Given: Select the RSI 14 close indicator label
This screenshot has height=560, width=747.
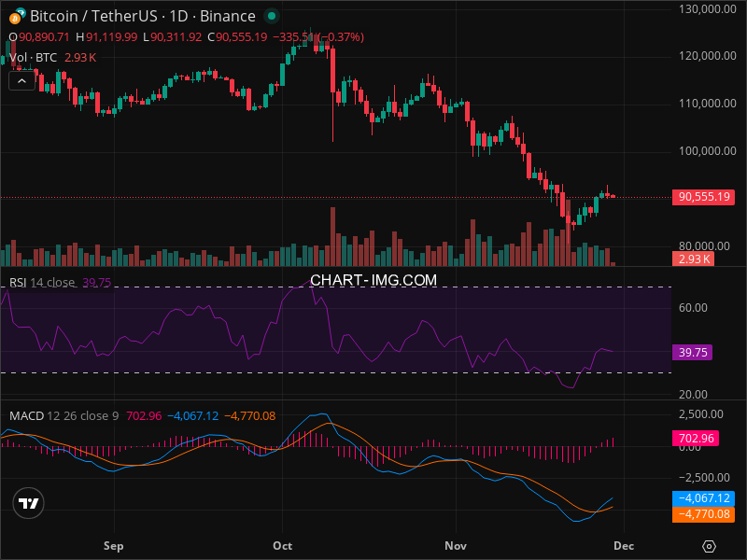Looking at the screenshot, I should [42, 283].
